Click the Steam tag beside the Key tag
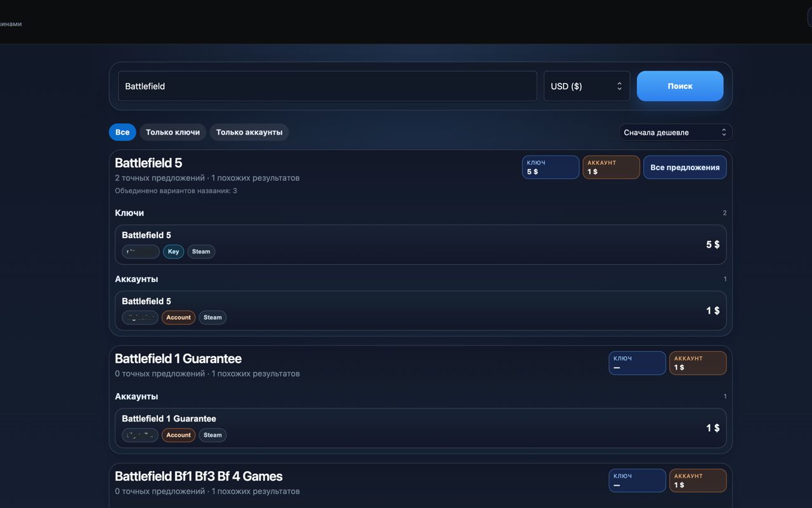812x508 pixels. point(201,251)
